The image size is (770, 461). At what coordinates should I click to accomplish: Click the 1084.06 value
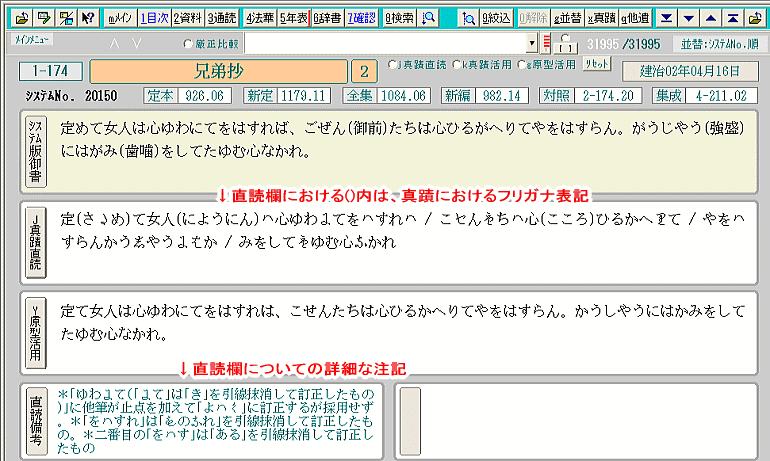point(403,95)
